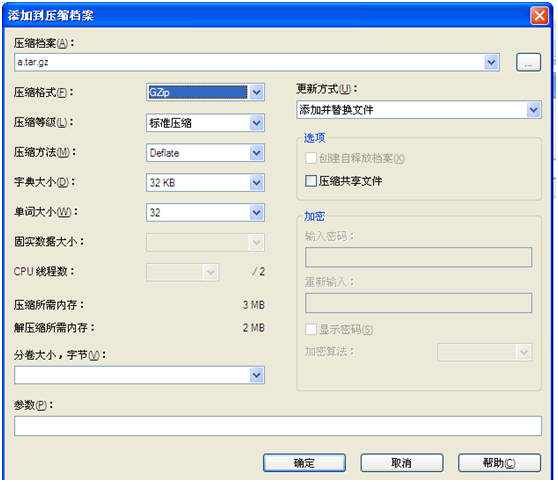Close the 添加到压缩档案 dialog
This screenshot has height=482, width=558.
coord(539,16)
